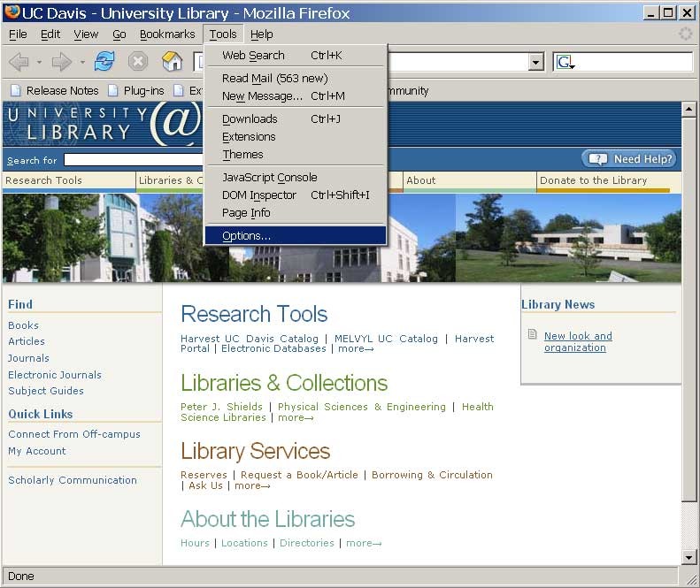Click the page scrollbar down arrow
The height and width of the screenshot is (588, 700).
688,557
